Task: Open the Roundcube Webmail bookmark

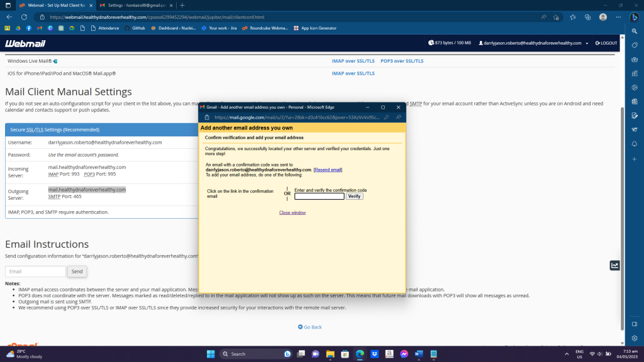Action: [265, 28]
